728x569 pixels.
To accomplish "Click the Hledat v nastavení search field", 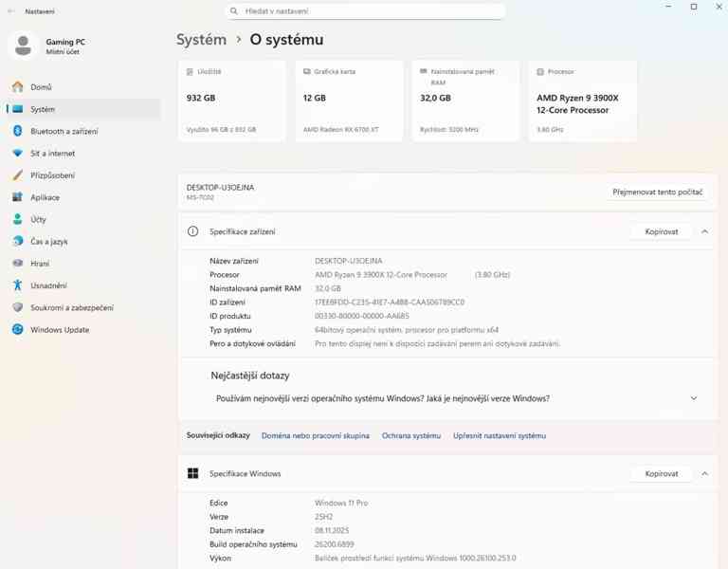I will [x=366, y=11].
